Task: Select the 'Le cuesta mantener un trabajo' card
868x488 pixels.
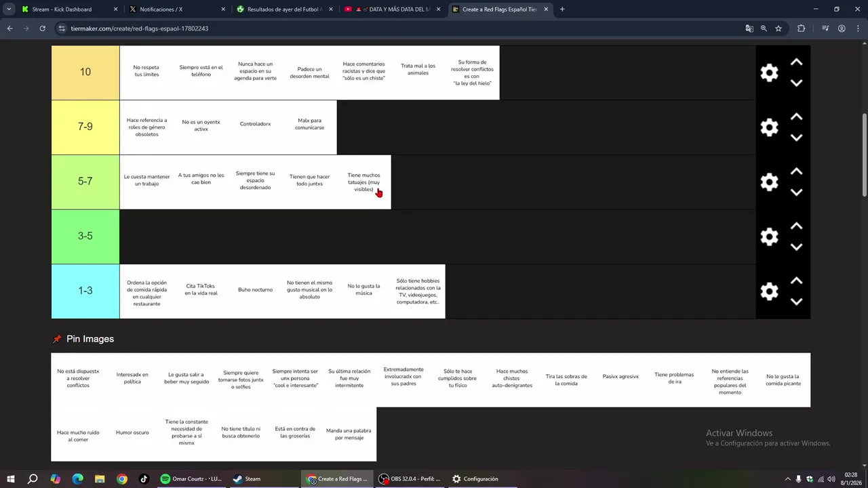Action: 146,182
